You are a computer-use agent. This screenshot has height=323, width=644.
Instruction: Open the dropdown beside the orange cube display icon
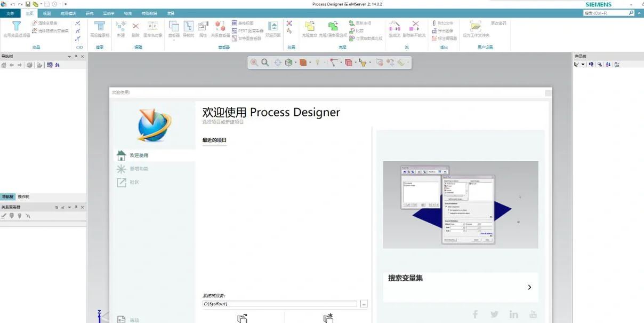tap(310, 62)
